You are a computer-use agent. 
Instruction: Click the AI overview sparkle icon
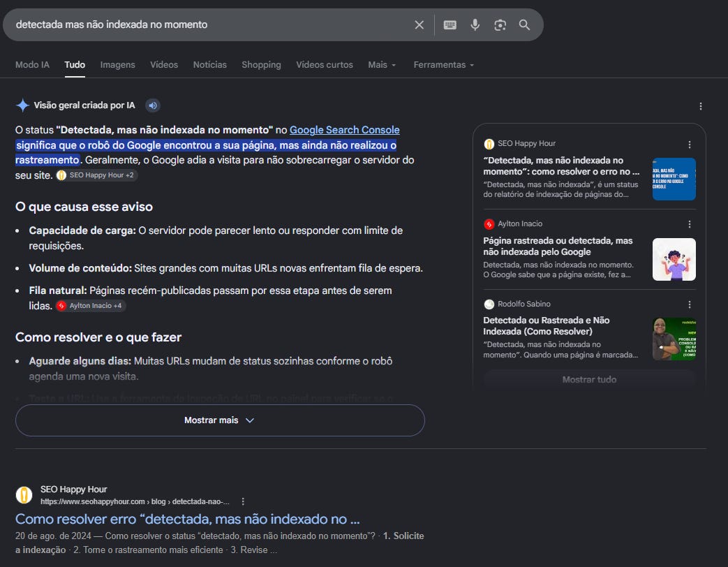22,105
